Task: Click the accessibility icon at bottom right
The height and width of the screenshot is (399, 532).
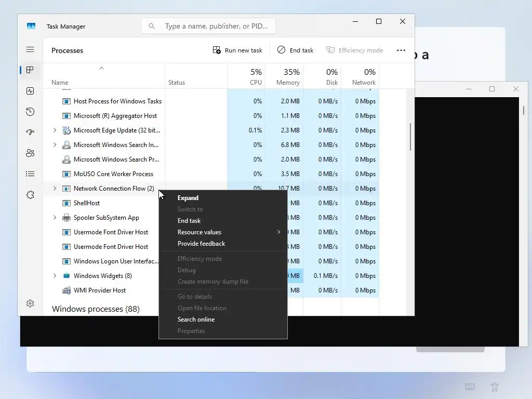Action: (495, 387)
